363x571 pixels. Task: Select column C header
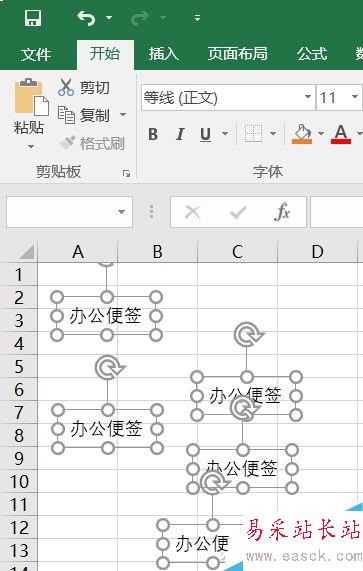(237, 252)
